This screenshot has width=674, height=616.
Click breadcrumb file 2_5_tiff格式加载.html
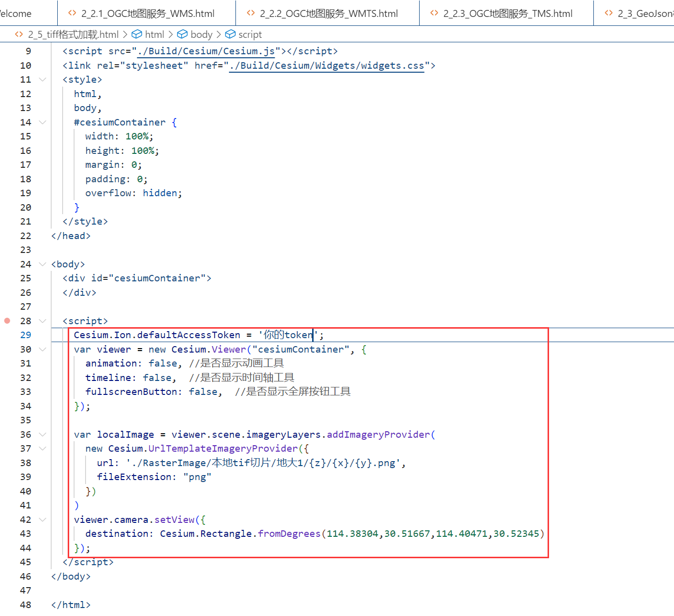point(73,34)
